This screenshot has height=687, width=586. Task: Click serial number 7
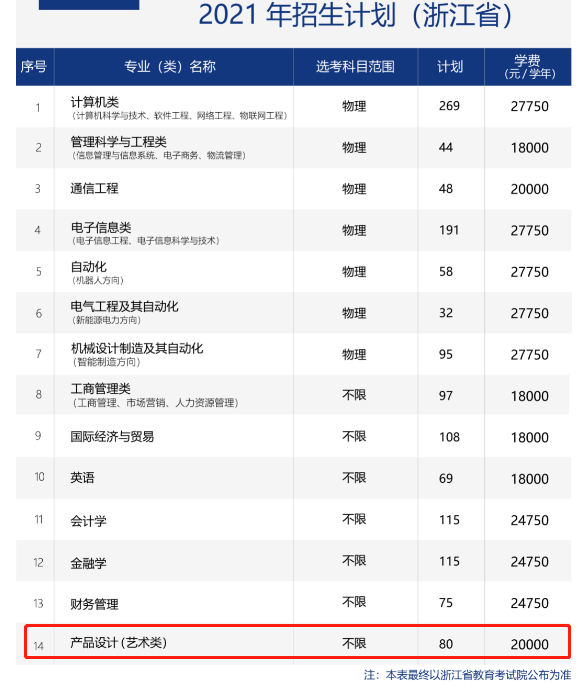[39, 354]
